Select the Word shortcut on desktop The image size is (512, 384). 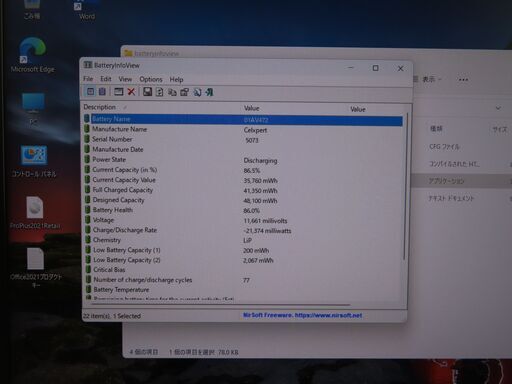(86, 10)
